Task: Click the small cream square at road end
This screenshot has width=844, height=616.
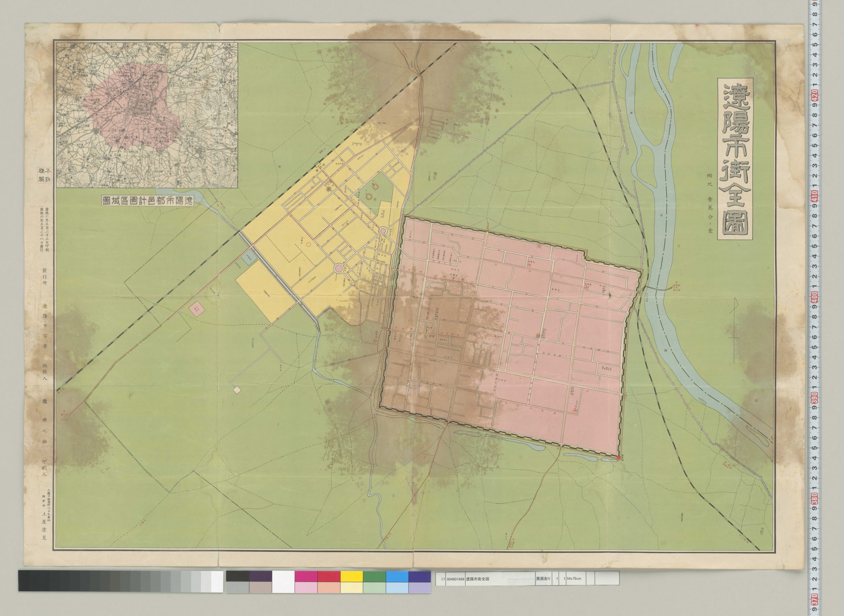Action: click(237, 390)
